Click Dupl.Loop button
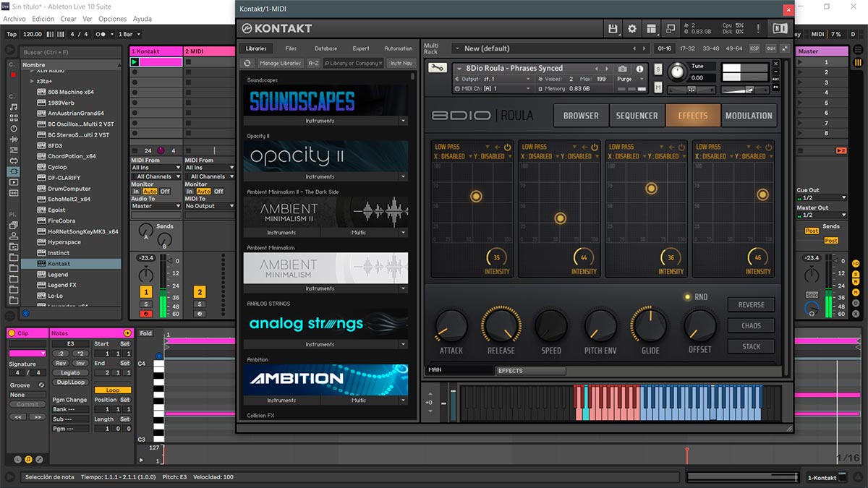This screenshot has height=488, width=868. coord(70,382)
